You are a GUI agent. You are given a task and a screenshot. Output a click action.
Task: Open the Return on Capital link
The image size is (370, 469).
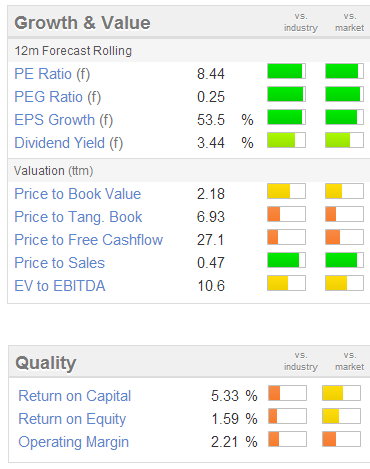tap(75, 396)
